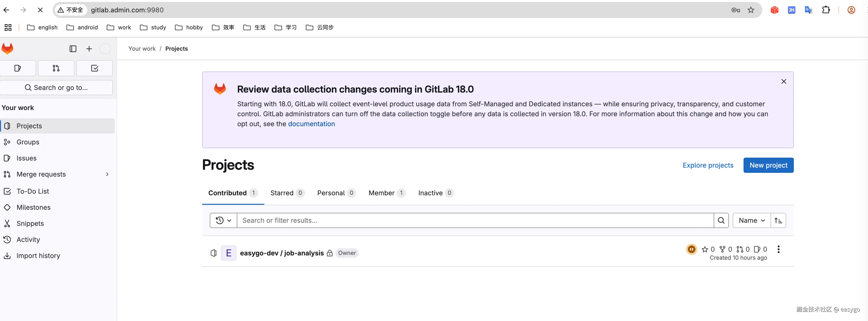This screenshot has width=868, height=321.
Task: Click the paused pipeline status icon
Action: pyautogui.click(x=691, y=249)
